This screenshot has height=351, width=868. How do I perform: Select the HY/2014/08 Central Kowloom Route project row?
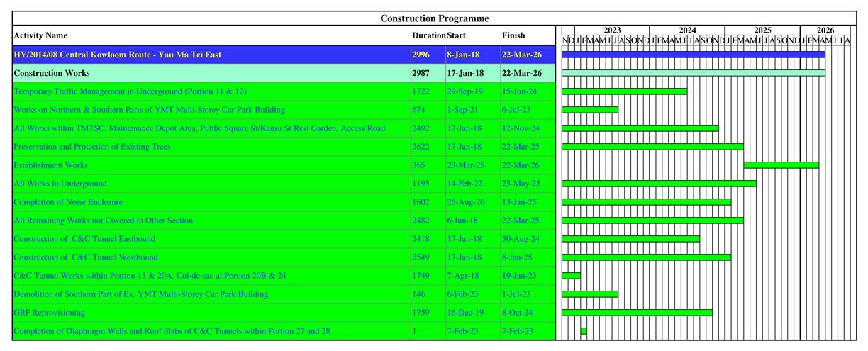(118, 55)
